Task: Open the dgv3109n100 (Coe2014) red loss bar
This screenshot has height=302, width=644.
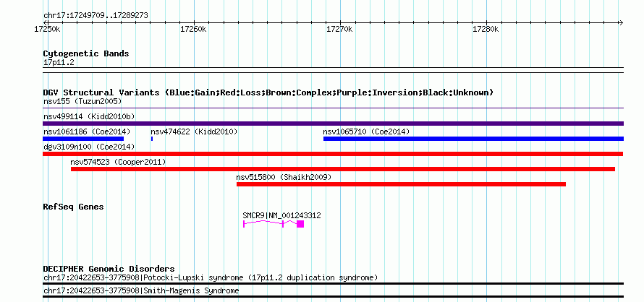Action: [333, 154]
